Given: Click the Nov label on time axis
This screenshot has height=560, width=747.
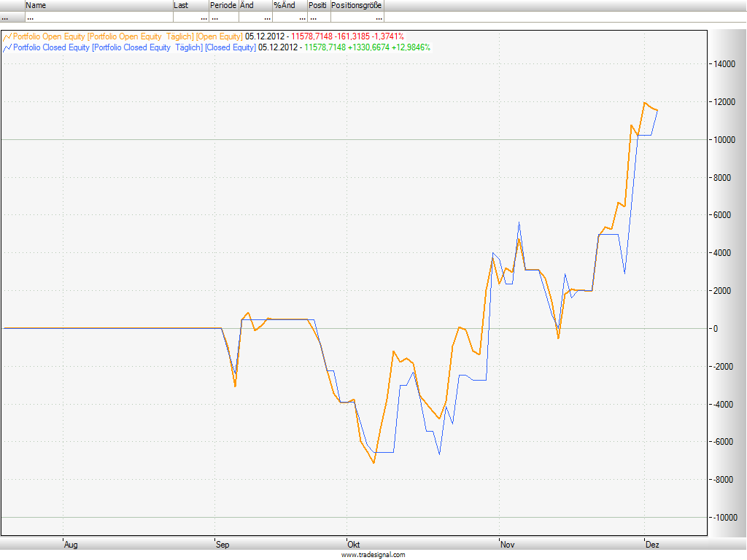Looking at the screenshot, I should coord(508,545).
